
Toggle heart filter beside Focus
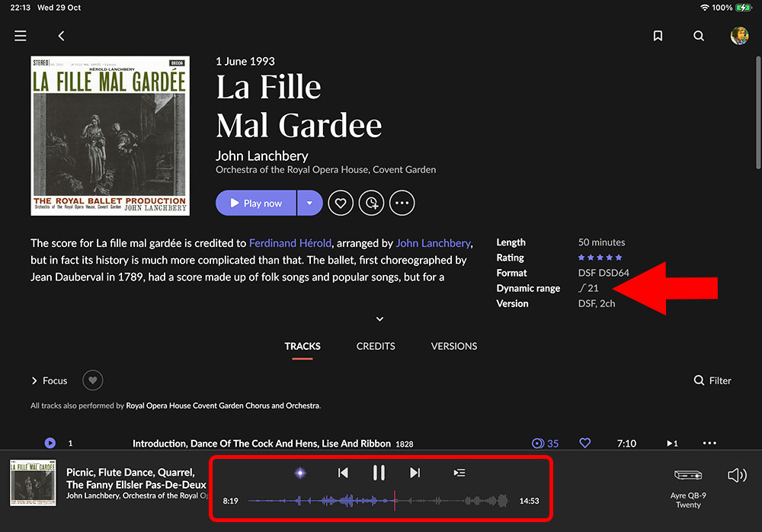pos(92,380)
